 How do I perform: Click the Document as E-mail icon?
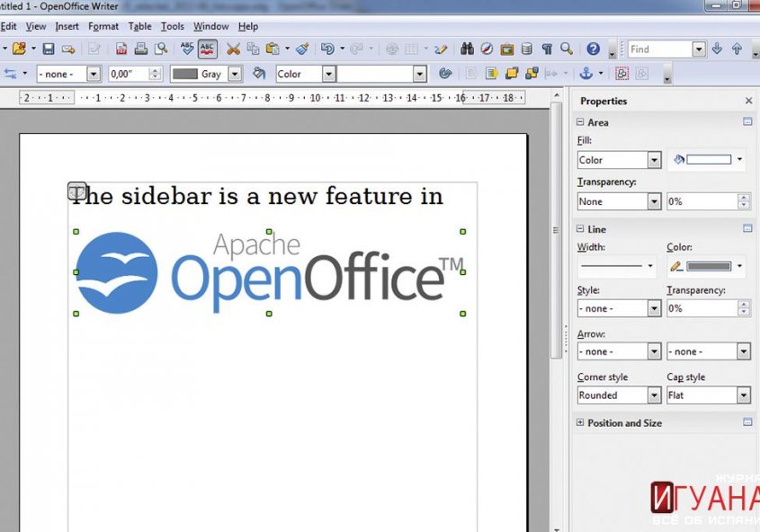click(x=68, y=49)
